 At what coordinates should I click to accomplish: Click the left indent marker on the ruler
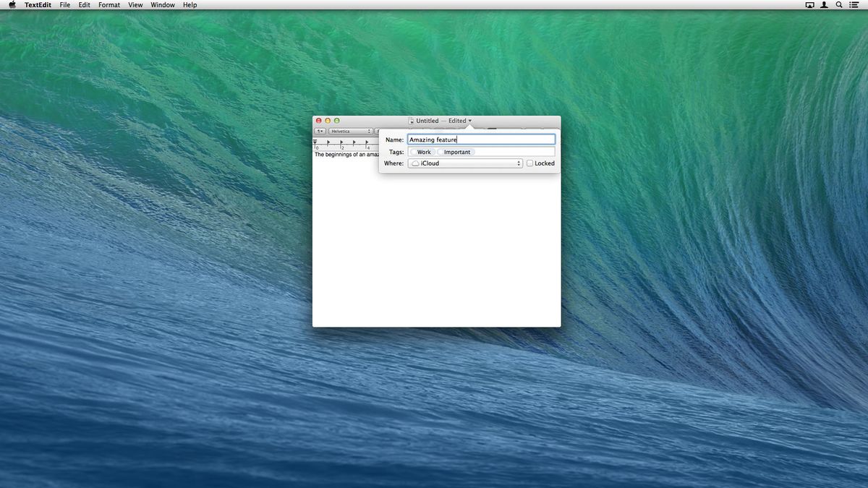tap(315, 142)
